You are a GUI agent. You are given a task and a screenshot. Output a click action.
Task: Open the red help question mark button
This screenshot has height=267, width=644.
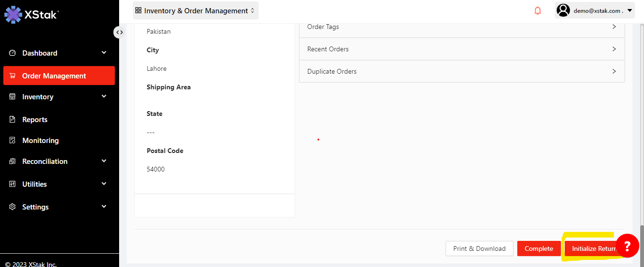(x=627, y=246)
